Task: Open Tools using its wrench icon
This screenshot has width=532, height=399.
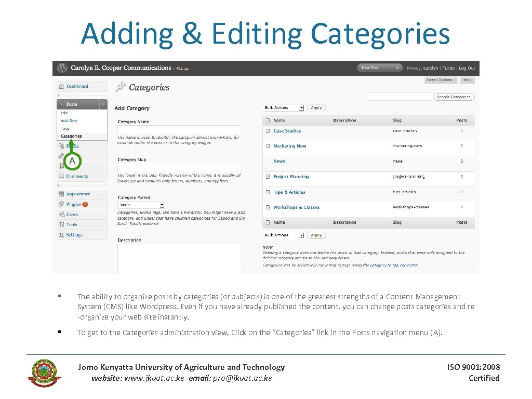Action: click(x=61, y=224)
